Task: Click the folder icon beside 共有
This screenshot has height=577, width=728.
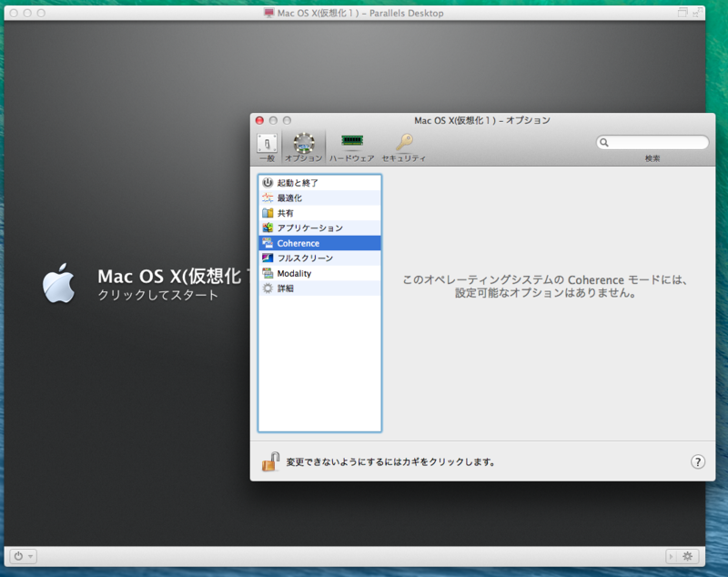Action: click(268, 213)
